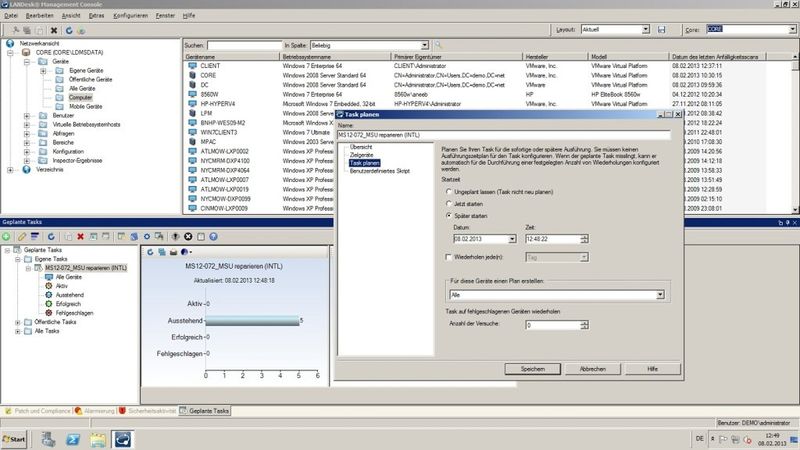Image resolution: width=800 pixels, height=450 pixels.
Task: Click the green add task icon in Geplante Tasks toolbar
Action: pyautogui.click(x=6, y=237)
